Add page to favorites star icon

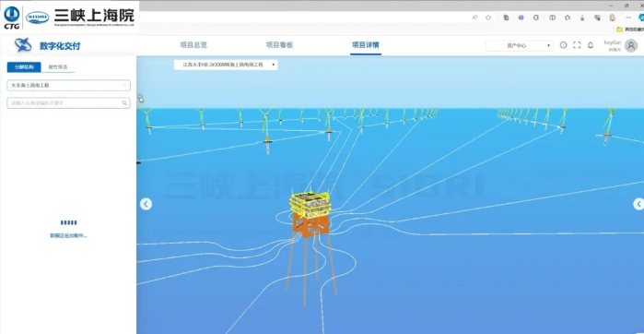(x=488, y=18)
